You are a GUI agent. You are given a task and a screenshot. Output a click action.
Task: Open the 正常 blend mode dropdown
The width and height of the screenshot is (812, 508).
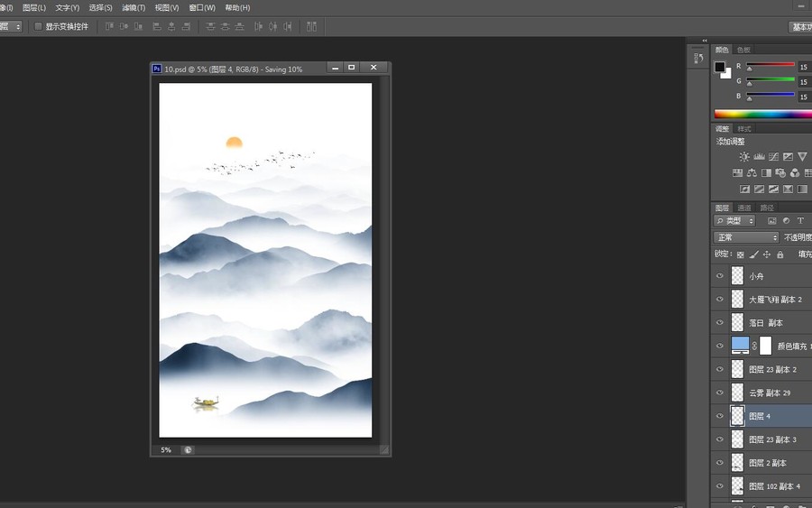coord(746,237)
